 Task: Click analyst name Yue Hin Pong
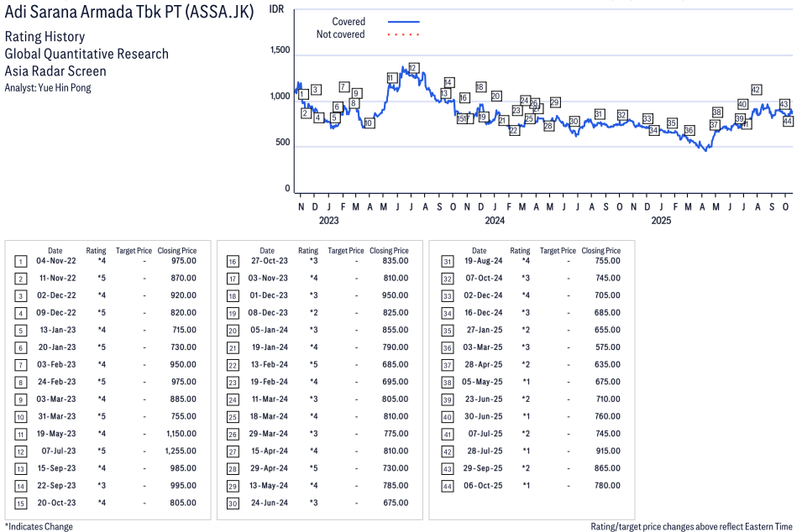[64, 87]
